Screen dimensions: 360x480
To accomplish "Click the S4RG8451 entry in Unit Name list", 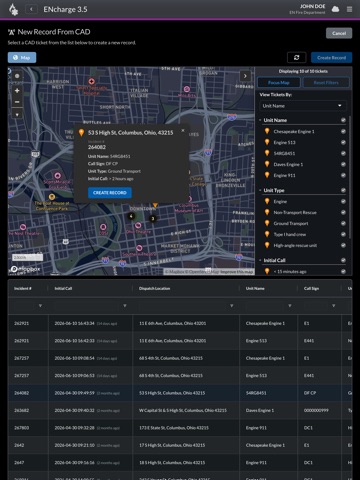I will tap(284, 153).
